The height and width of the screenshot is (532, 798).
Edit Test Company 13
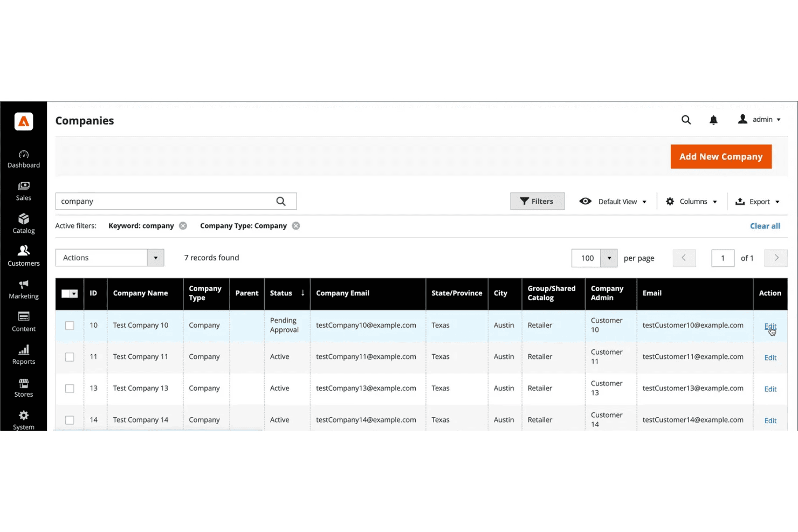[x=771, y=389]
